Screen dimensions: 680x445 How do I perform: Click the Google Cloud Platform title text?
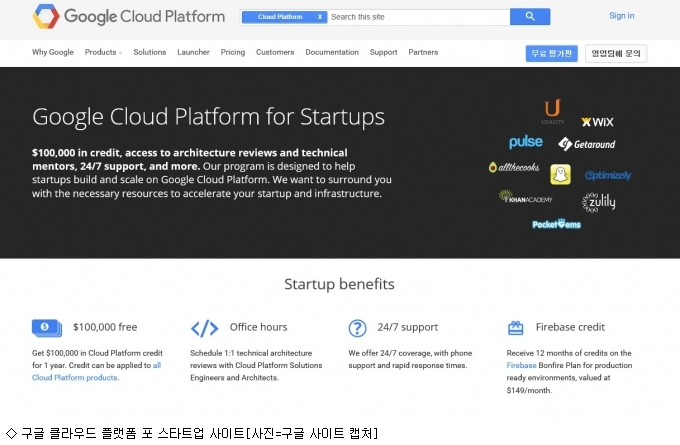144,16
